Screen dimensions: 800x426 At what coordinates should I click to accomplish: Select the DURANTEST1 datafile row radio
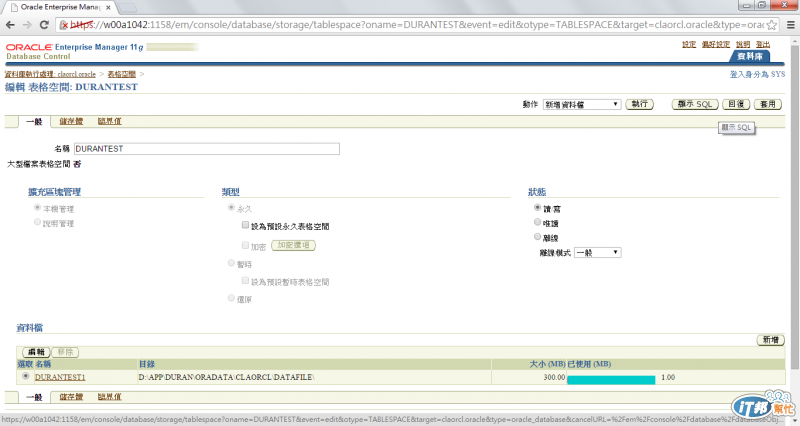tap(26, 376)
